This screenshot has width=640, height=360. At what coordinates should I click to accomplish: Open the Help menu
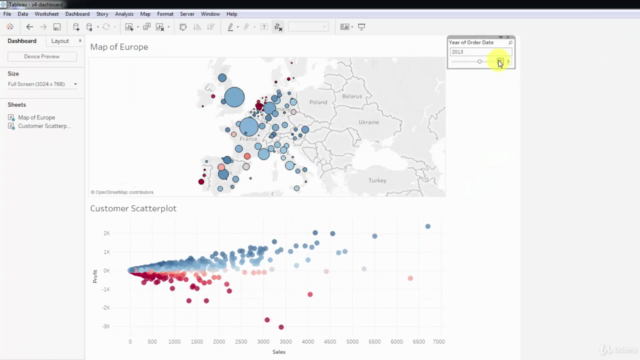tap(231, 14)
